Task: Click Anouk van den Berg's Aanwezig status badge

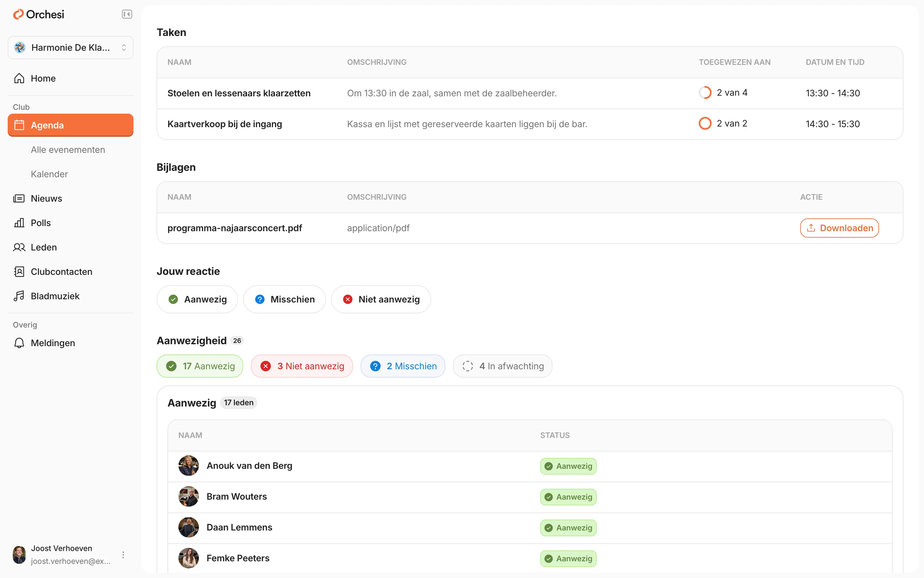Action: point(568,466)
